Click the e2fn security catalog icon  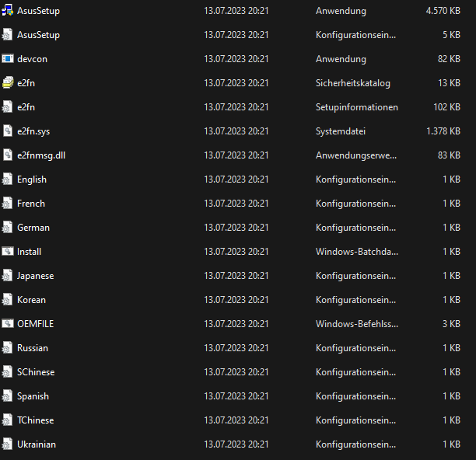coord(8,83)
